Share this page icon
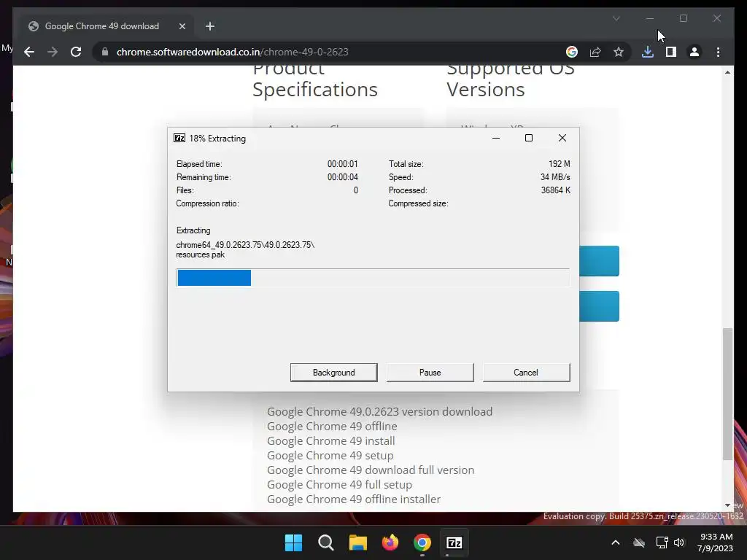 pos(595,52)
